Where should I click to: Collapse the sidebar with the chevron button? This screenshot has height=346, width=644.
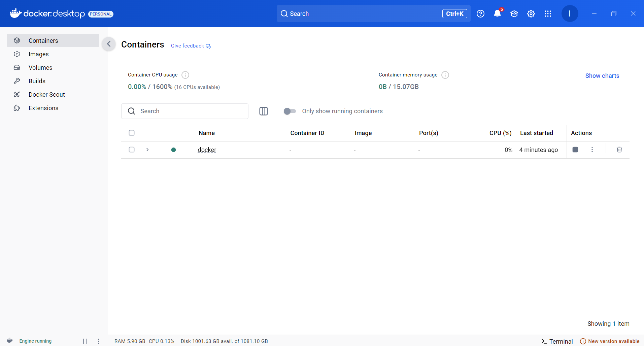pyautogui.click(x=109, y=44)
